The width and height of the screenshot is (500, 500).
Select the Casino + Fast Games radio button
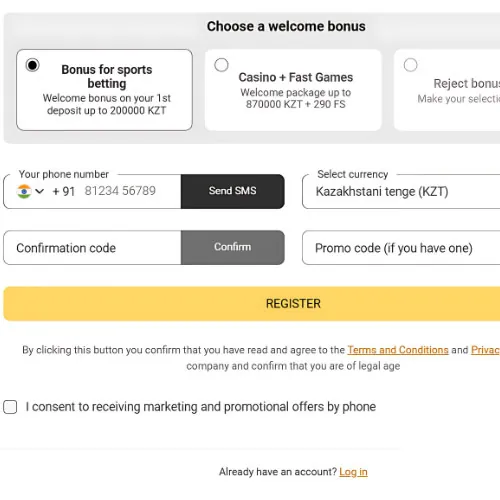221,65
